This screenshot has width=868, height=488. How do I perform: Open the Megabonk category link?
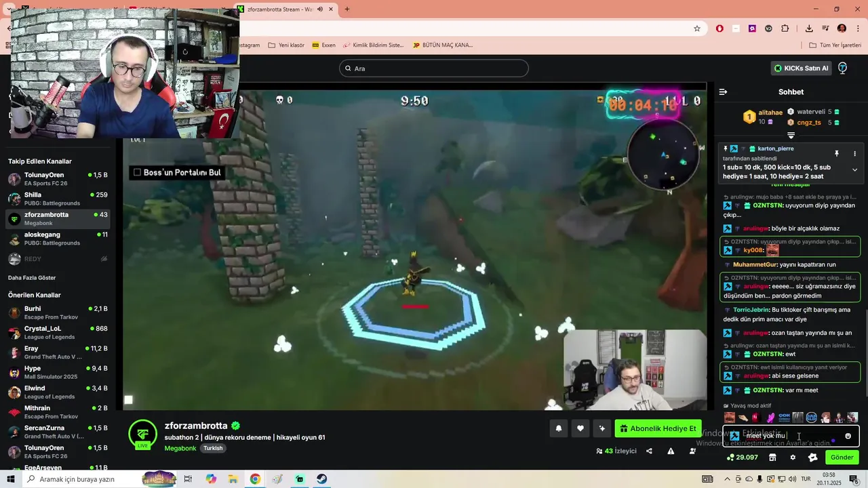(x=180, y=448)
